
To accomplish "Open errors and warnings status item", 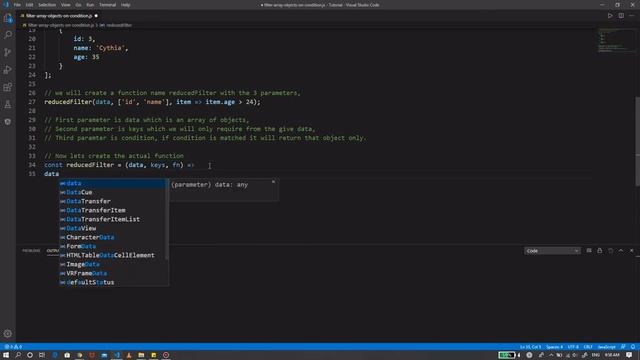I will 13,347.
